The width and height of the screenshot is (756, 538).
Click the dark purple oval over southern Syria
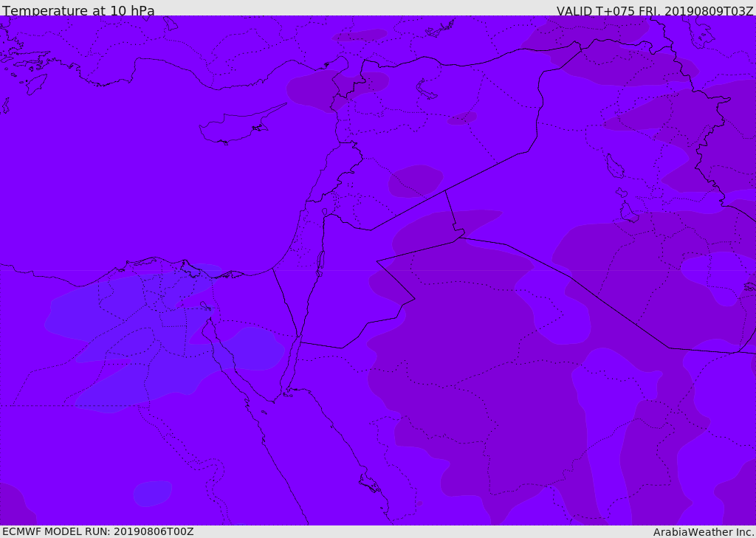[x=415, y=181]
